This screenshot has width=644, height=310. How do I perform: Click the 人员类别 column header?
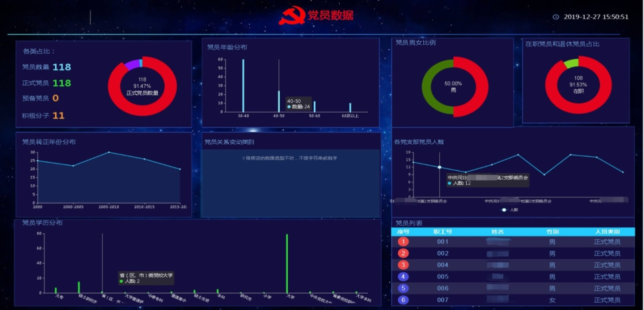[607, 232]
